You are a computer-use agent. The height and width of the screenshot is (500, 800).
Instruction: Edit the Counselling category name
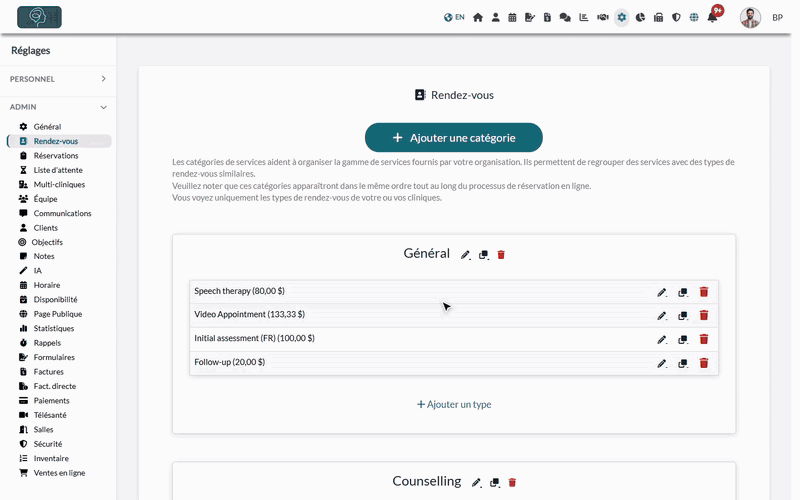click(x=476, y=483)
